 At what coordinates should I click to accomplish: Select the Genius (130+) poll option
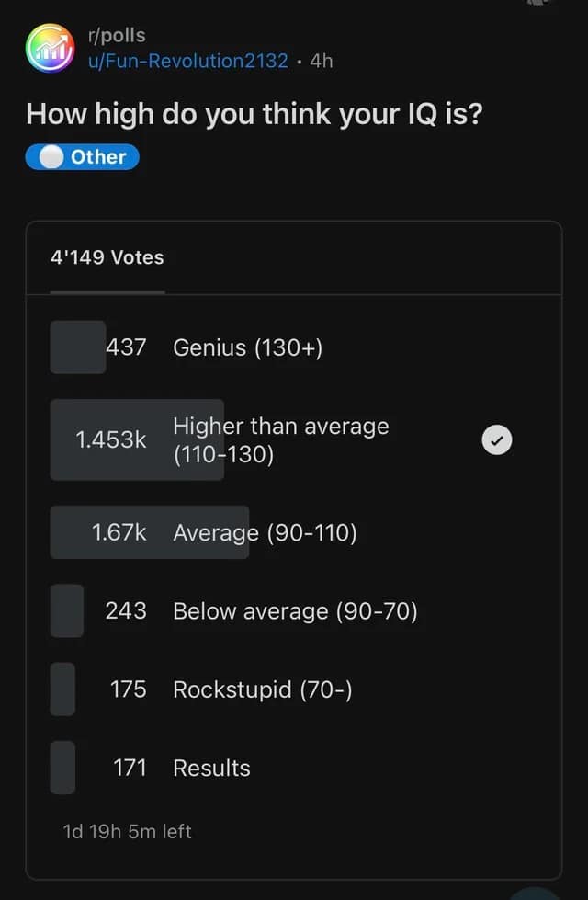[x=247, y=347]
